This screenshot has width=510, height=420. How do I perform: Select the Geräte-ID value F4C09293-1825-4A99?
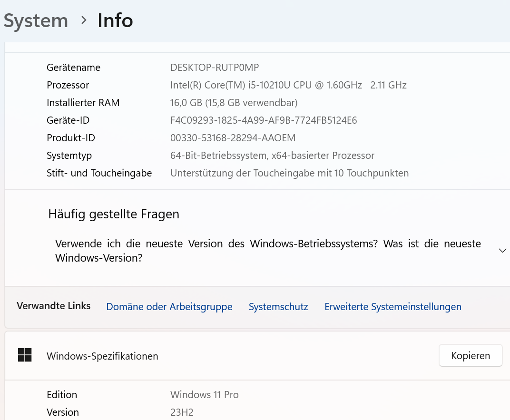(264, 120)
